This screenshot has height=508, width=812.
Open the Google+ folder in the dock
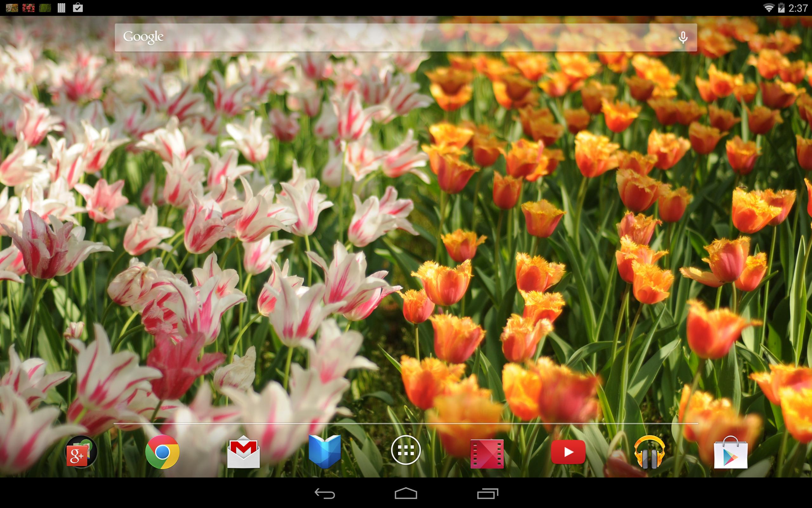tap(81, 452)
